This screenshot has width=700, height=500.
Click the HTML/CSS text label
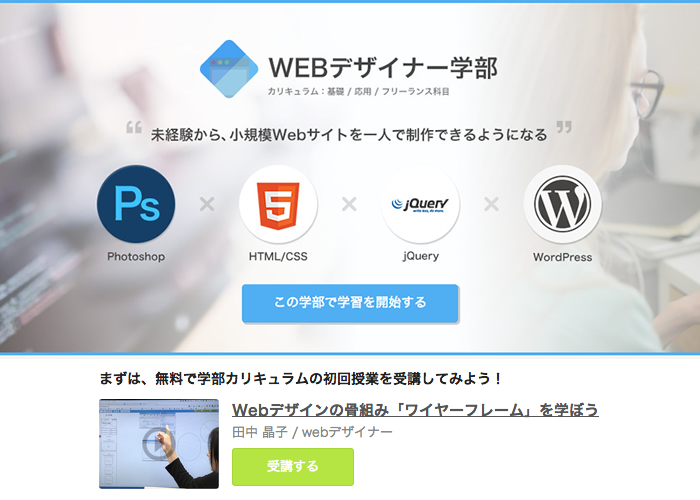(278, 256)
